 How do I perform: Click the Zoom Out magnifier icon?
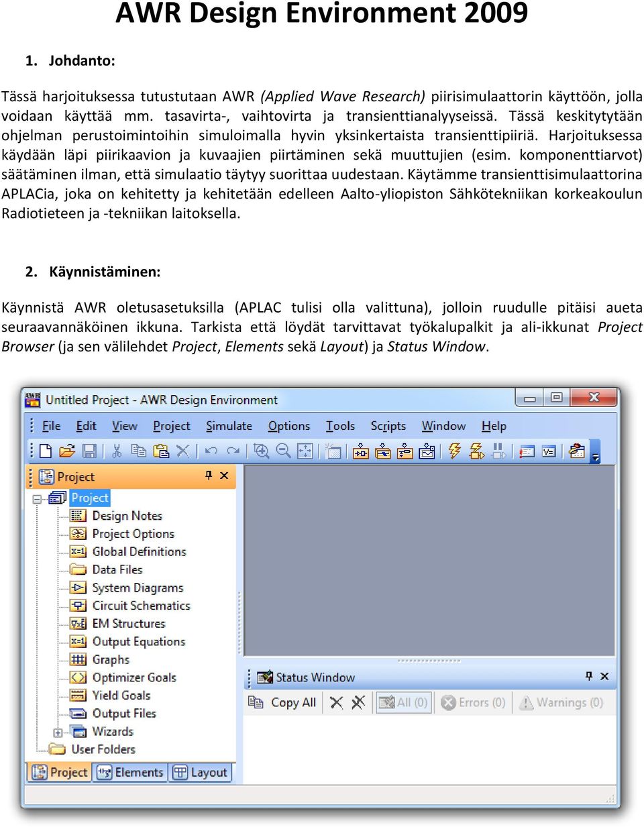point(283,451)
